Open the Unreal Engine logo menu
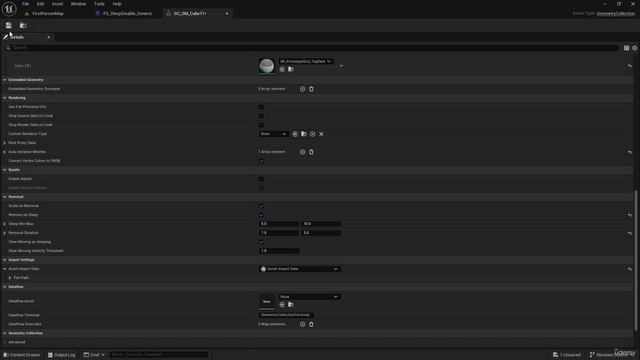Screen dimensions: 640x360 [x=9, y=9]
